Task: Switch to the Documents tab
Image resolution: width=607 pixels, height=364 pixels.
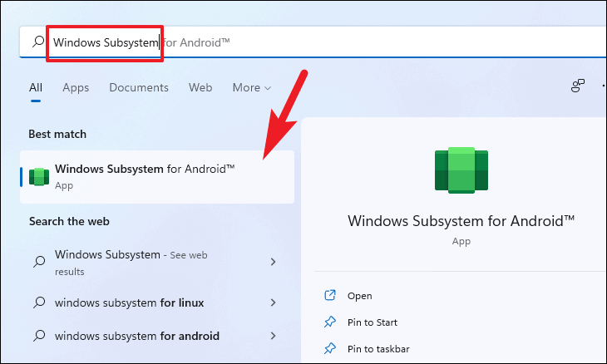Action: [139, 88]
